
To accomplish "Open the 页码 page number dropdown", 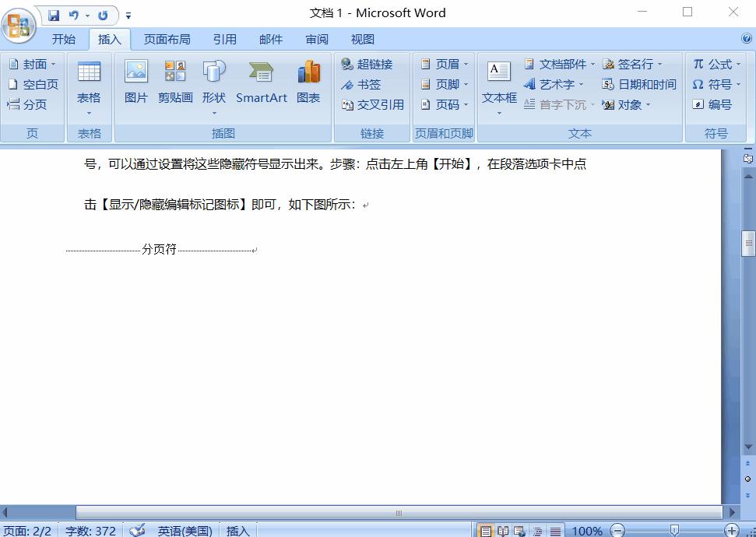I will click(x=465, y=104).
